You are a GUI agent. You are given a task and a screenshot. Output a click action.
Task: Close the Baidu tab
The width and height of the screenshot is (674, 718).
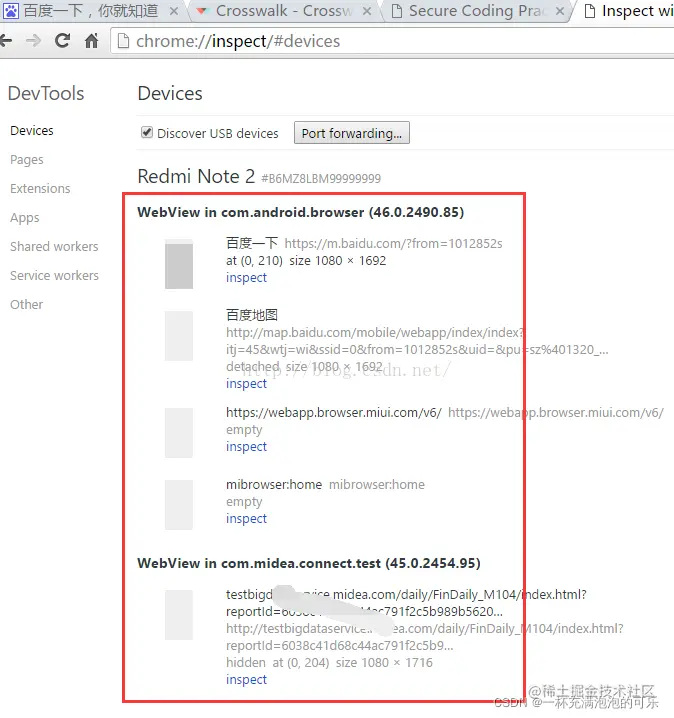coord(174,11)
